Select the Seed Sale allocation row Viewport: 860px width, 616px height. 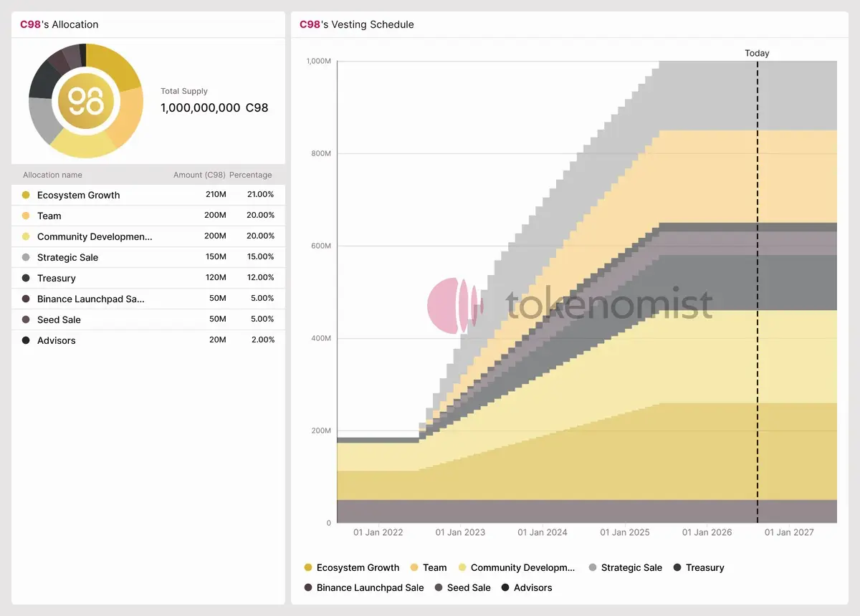click(148, 319)
